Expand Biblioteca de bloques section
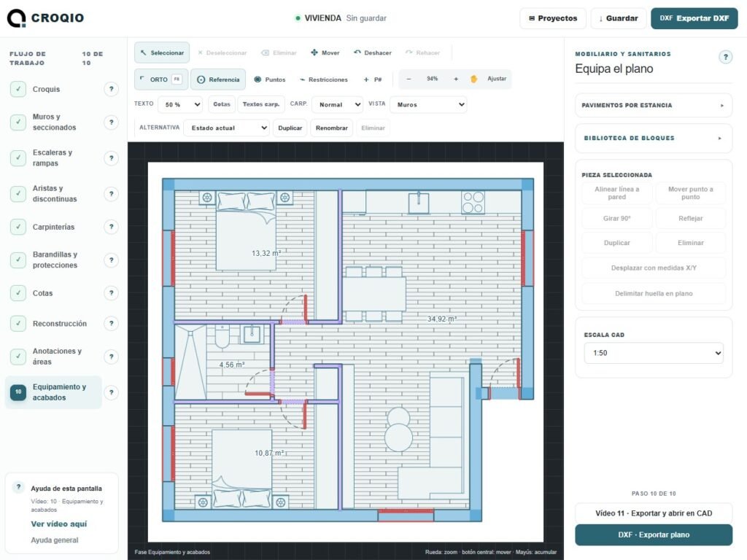Image resolution: width=747 pixels, height=560 pixels. pos(654,138)
